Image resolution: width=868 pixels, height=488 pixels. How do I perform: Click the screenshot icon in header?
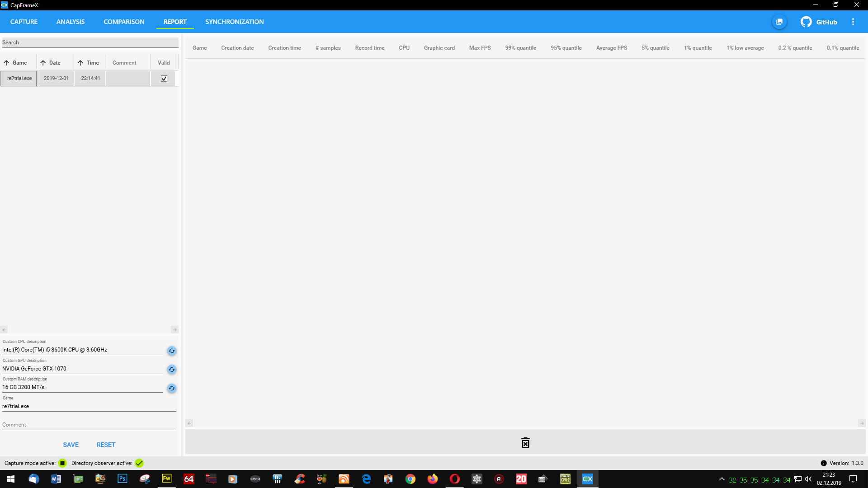click(779, 22)
